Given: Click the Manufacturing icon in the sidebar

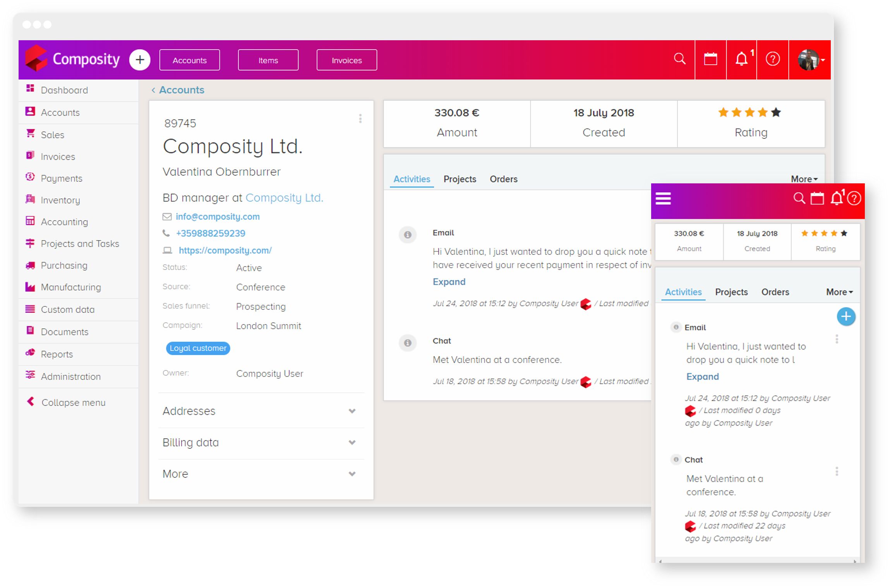Looking at the screenshot, I should click(x=30, y=287).
